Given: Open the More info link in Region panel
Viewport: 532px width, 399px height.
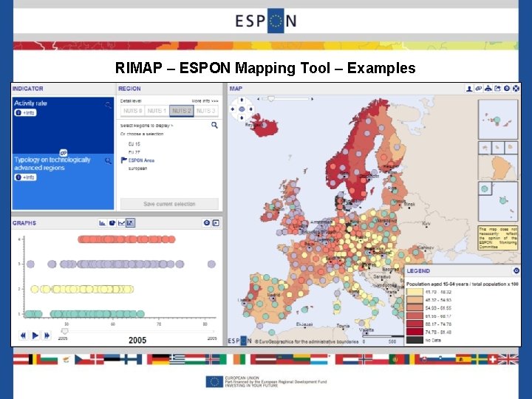Looking at the screenshot, I should 205,100.
